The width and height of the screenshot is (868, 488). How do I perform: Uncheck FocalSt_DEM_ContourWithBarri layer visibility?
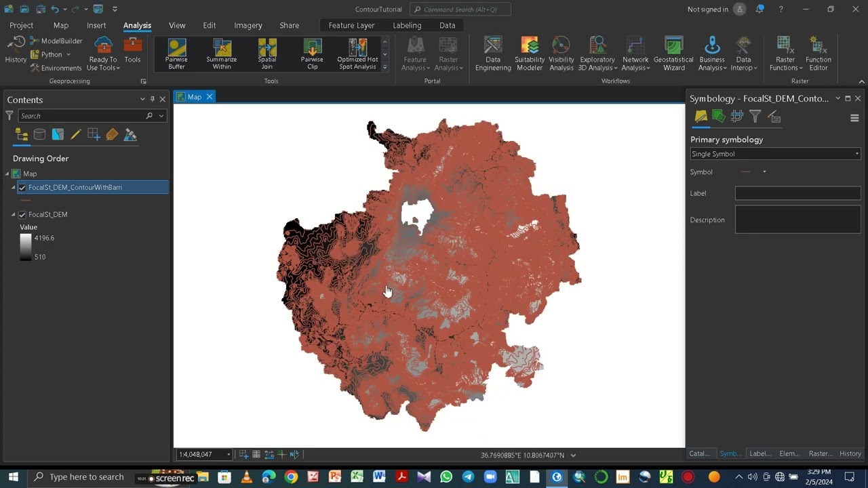tap(22, 188)
